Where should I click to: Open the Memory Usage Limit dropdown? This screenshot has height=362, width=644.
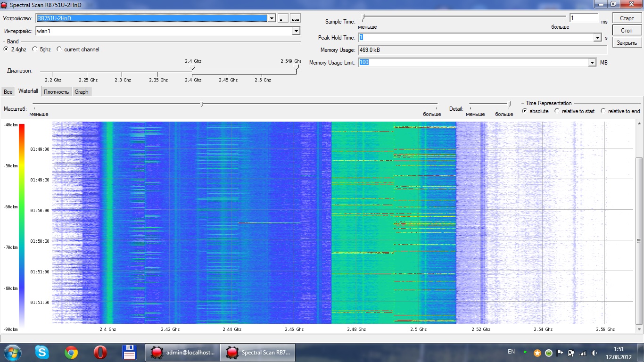tap(592, 62)
